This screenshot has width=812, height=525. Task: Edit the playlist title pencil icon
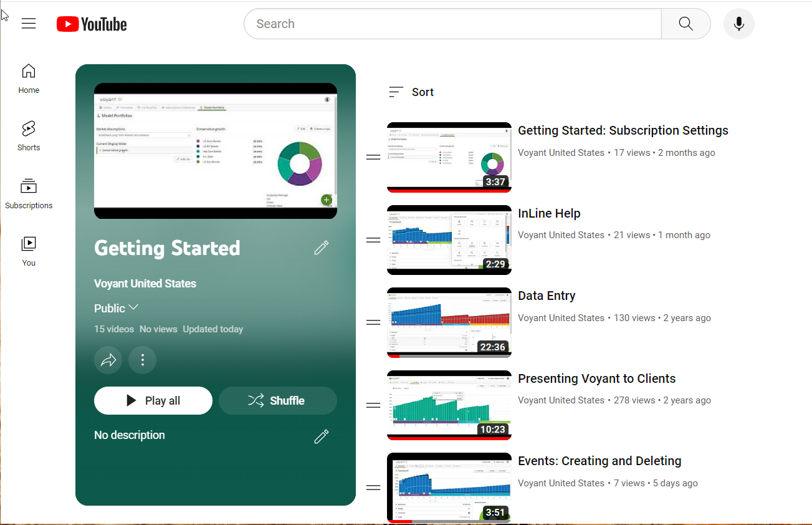coord(321,248)
